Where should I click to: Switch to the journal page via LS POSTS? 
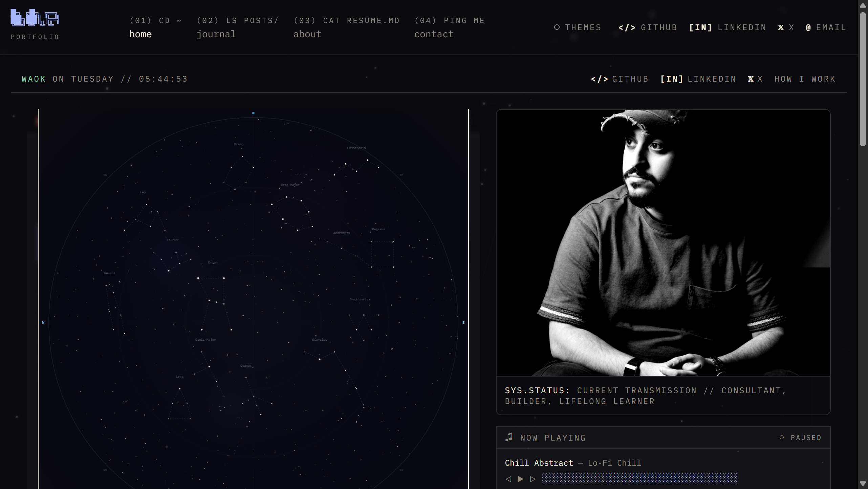(237, 27)
